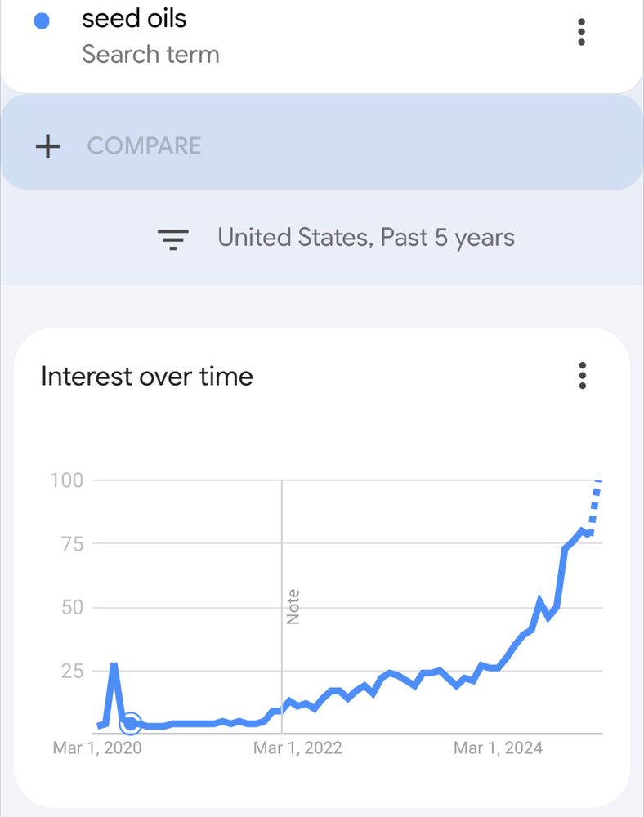Click the early 2020 spike peak
The image size is (644, 817).
[x=114, y=665]
